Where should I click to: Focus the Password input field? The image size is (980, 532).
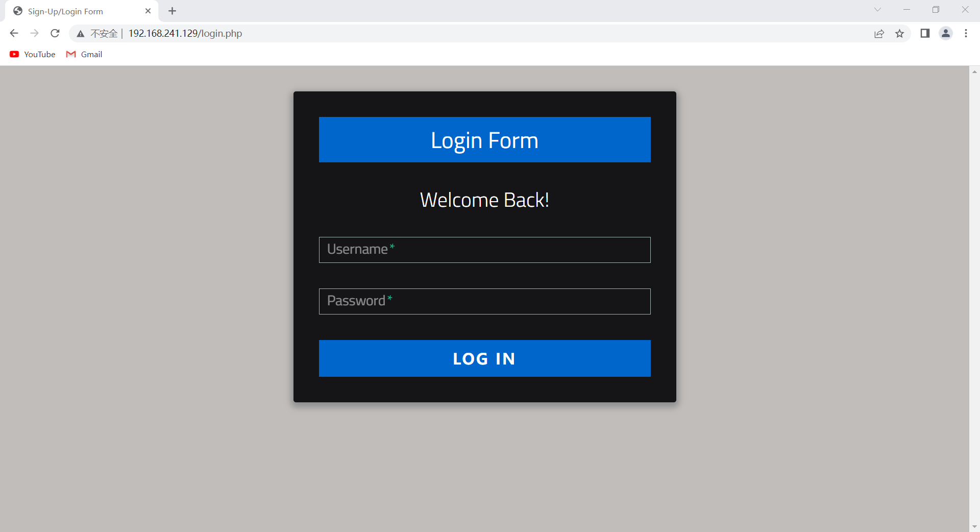click(484, 301)
